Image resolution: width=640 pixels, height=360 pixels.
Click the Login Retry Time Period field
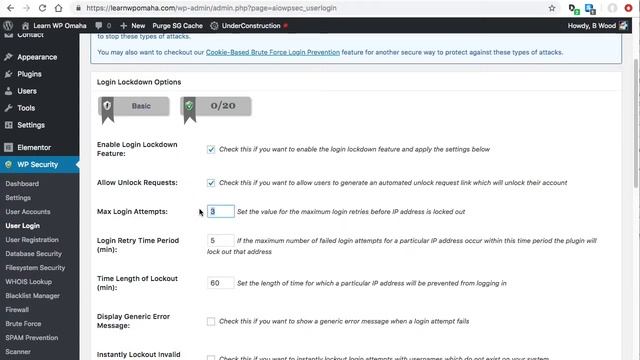[220, 240]
